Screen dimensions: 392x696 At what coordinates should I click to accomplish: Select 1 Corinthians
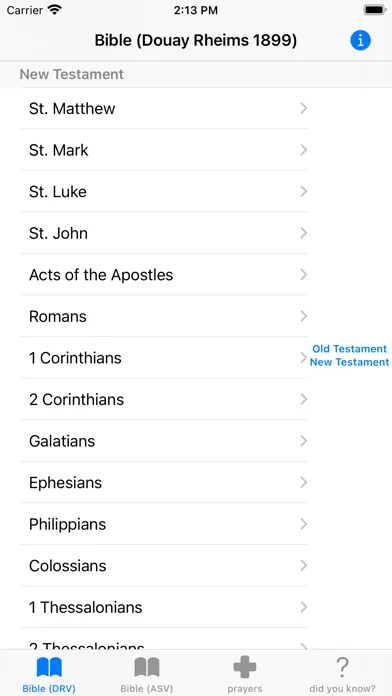164,358
